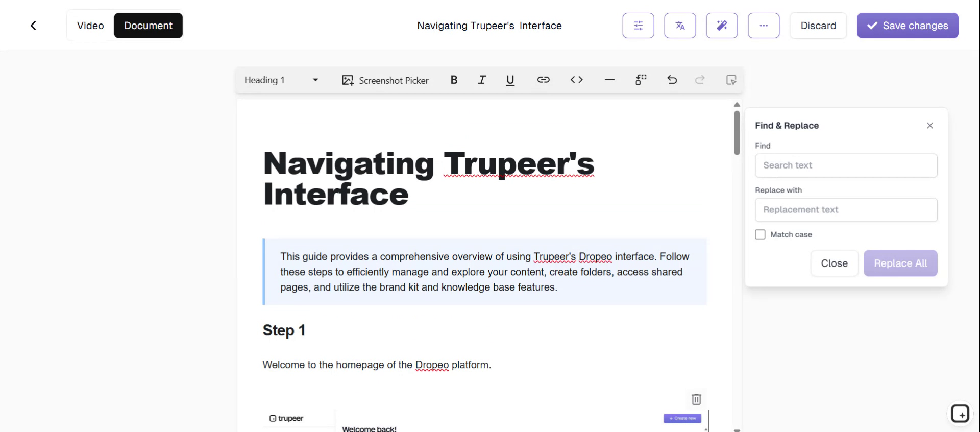Click the document vertical scrollbar thumb
This screenshot has height=432, width=980.
737,132
